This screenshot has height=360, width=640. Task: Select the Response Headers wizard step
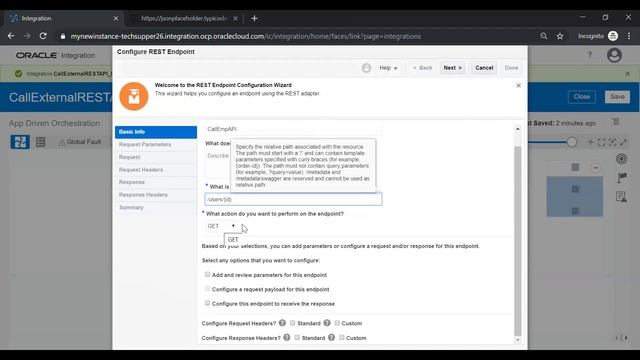[156, 195]
